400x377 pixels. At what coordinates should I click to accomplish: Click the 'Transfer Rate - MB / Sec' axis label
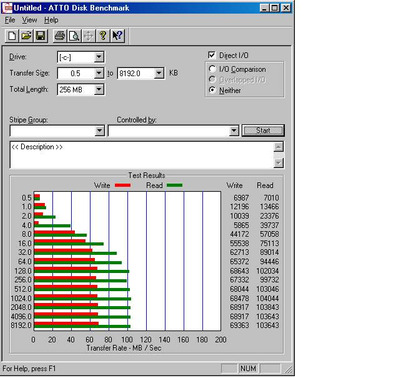(124, 348)
